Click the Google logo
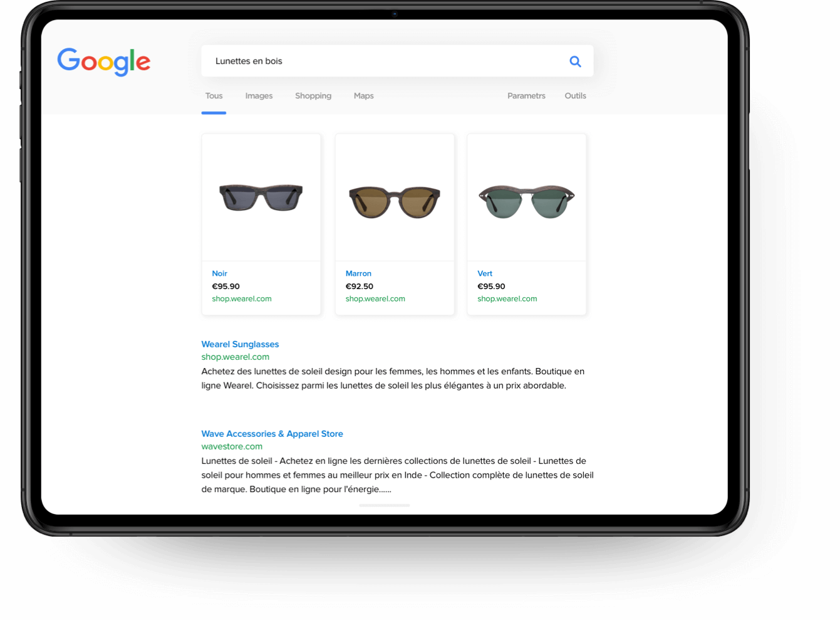840x620 pixels. point(104,61)
